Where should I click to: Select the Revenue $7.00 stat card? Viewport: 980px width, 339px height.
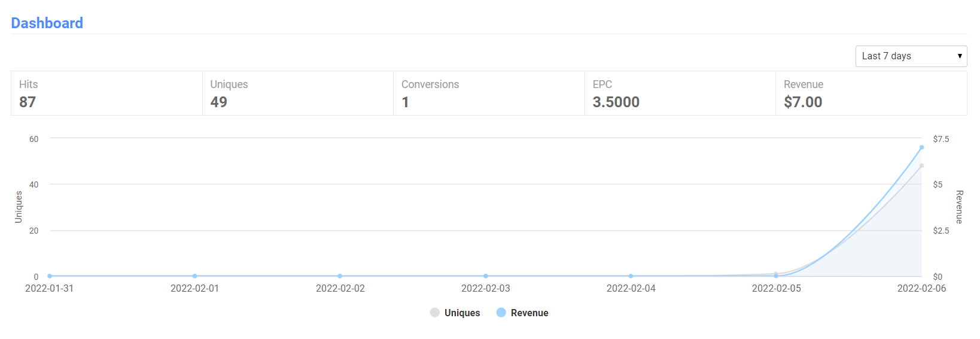871,93
